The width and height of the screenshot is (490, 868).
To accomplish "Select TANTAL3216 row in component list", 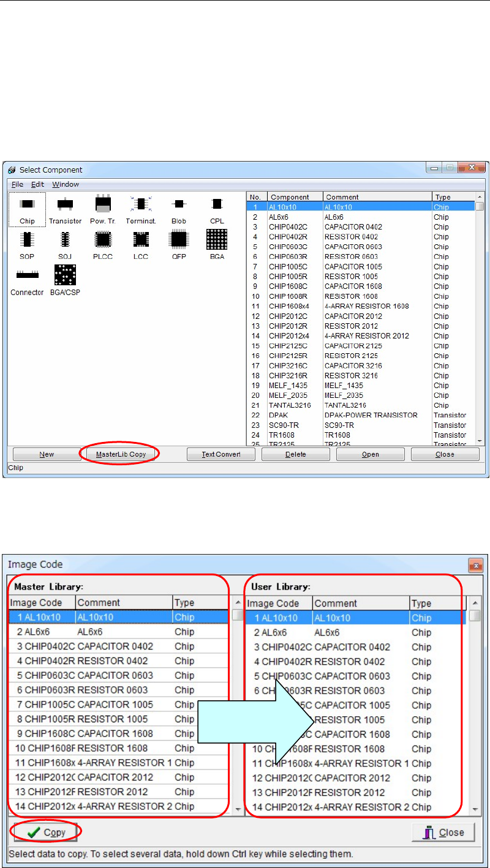I will (x=361, y=405).
